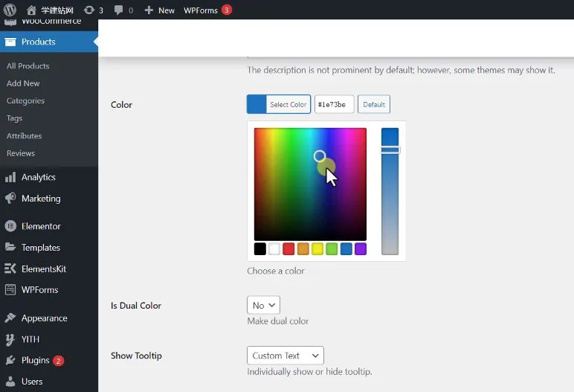Open the Plugins menu
The height and width of the screenshot is (392, 574).
point(35,360)
